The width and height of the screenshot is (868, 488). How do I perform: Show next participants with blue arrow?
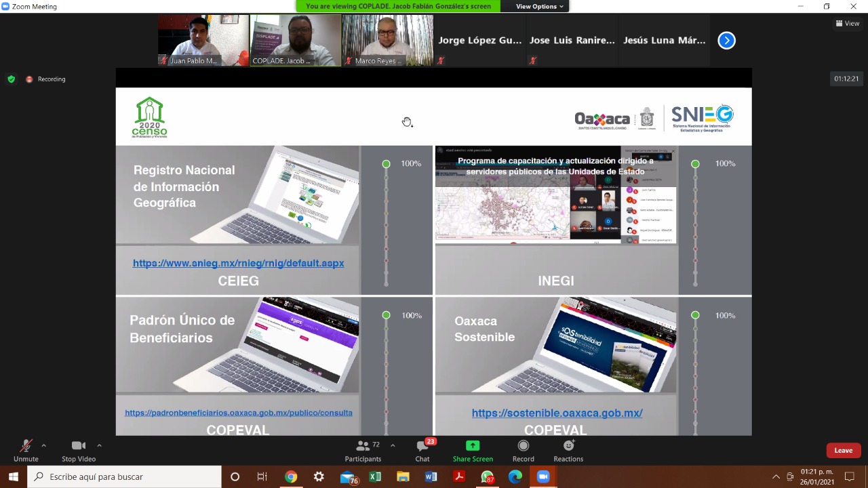tap(726, 41)
